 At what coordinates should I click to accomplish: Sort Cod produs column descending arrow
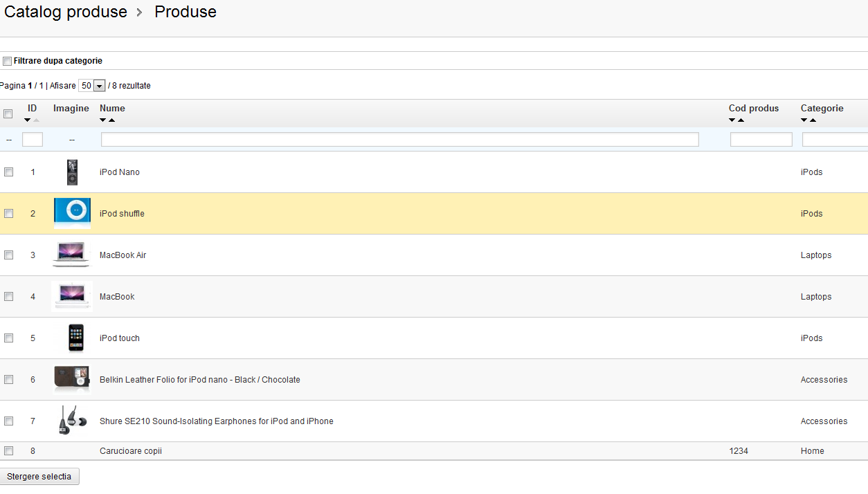point(732,120)
